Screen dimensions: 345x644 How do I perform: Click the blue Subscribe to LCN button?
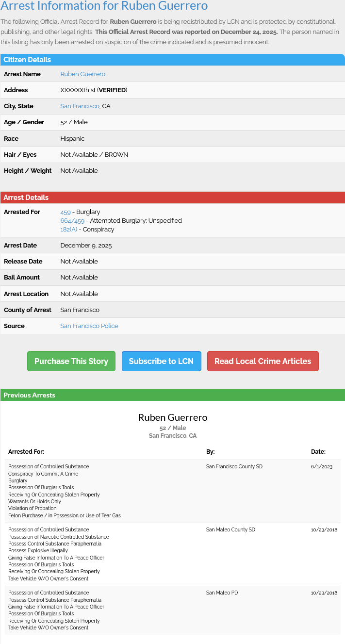tap(161, 361)
